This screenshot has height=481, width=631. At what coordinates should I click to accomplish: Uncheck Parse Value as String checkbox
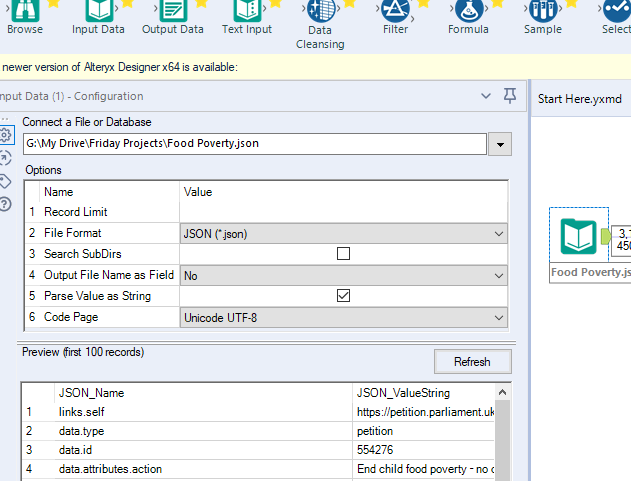point(343,296)
